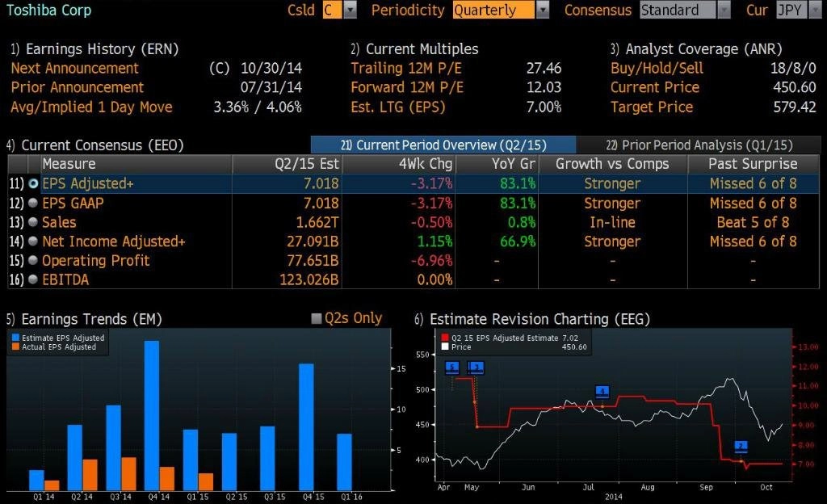Click the Beat 5 of 8 cell

coord(753,222)
